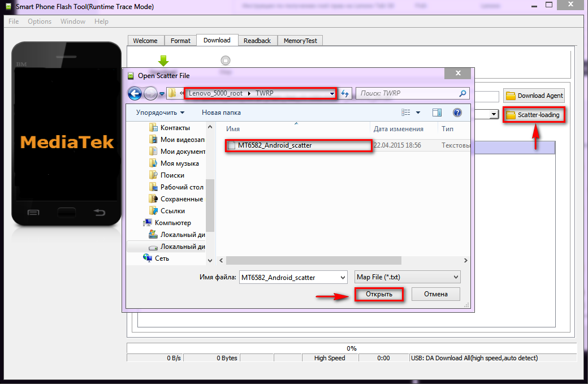The width and height of the screenshot is (588, 384).
Task: Click the change view icon
Action: (406, 113)
